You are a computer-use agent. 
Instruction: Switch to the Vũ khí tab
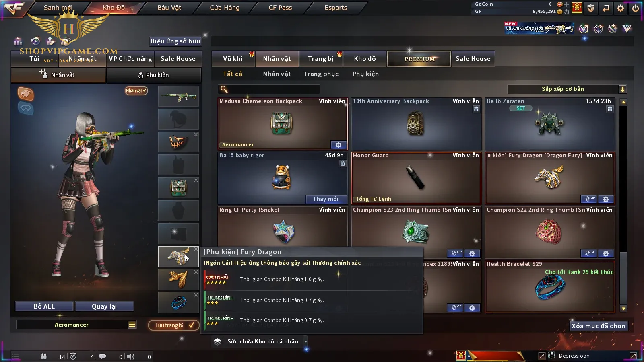pyautogui.click(x=233, y=59)
